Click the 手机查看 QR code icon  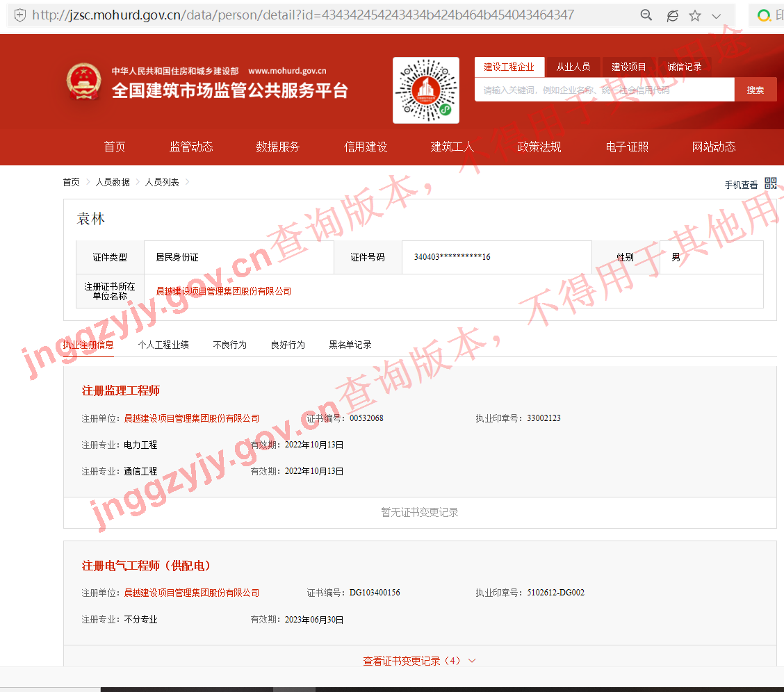[x=770, y=183]
